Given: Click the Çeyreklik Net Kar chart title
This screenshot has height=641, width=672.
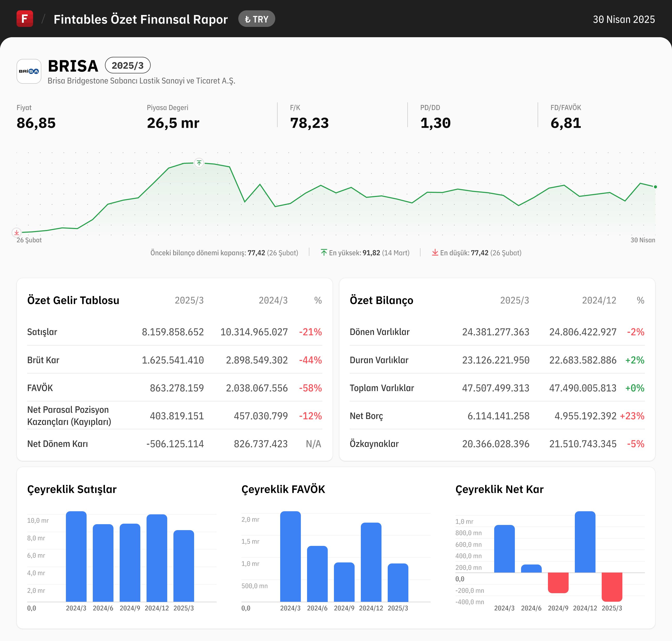Looking at the screenshot, I should (499, 489).
